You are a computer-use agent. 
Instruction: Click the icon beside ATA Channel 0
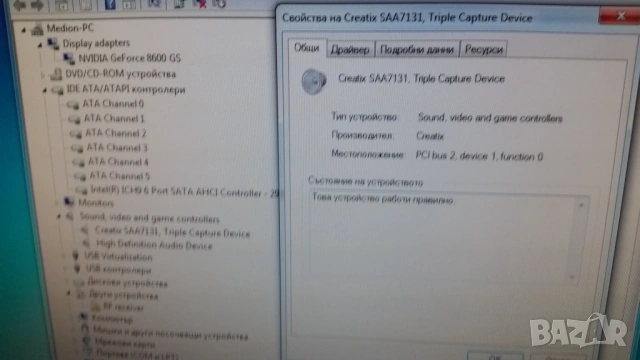point(73,104)
